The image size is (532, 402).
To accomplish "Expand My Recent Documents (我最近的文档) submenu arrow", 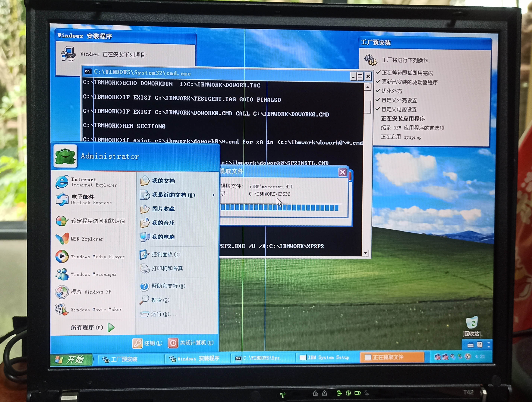I will 214,195.
